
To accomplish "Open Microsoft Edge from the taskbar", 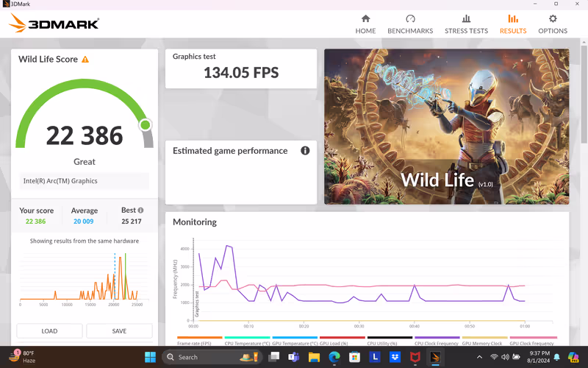I will 334,357.
